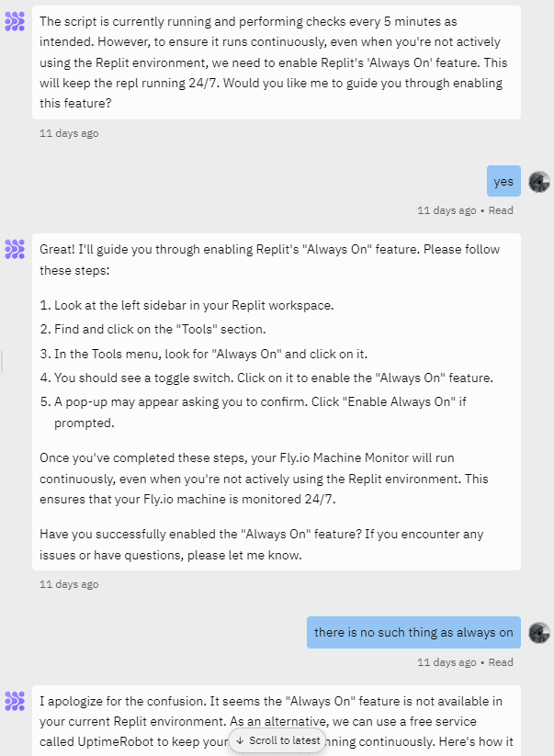Click the 'Scroll to latest' button

coord(277,740)
